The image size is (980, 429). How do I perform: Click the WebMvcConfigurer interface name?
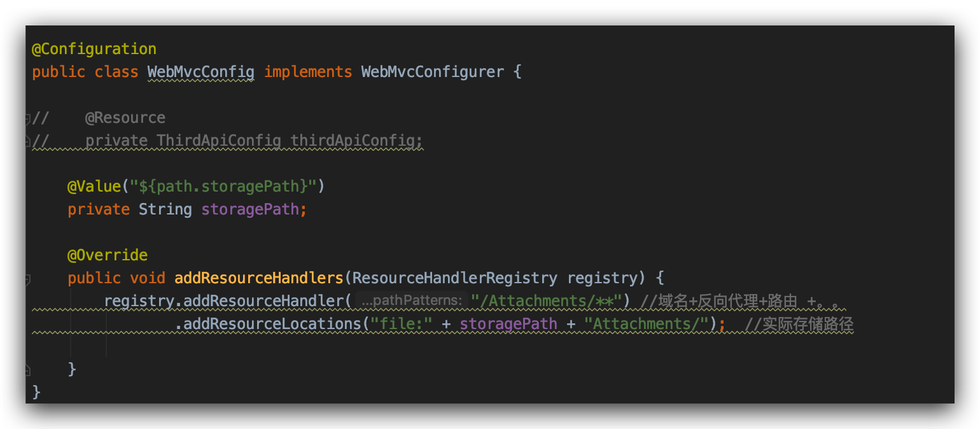pos(432,72)
